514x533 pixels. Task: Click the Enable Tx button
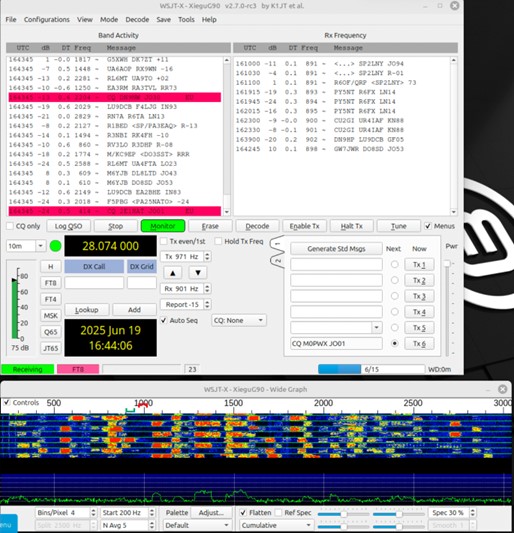click(x=305, y=226)
